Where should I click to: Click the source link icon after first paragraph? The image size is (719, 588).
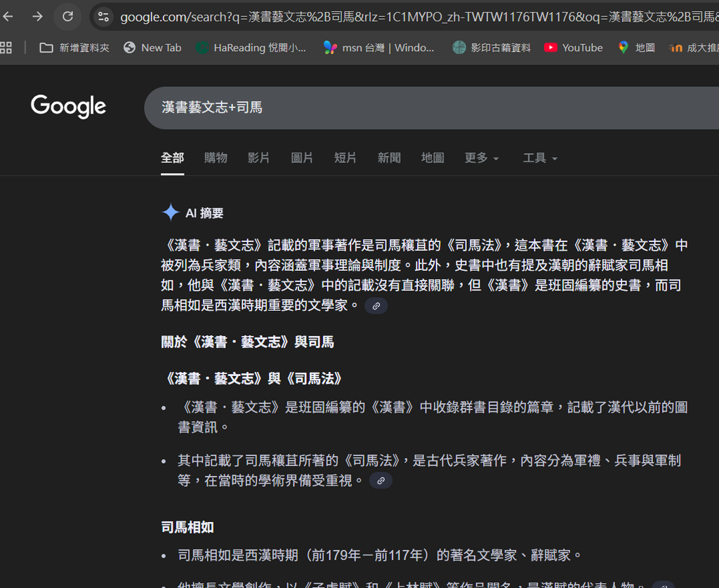[376, 306]
